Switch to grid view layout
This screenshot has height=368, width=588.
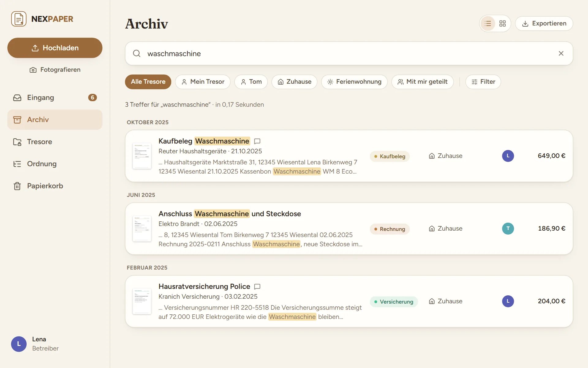503,23
